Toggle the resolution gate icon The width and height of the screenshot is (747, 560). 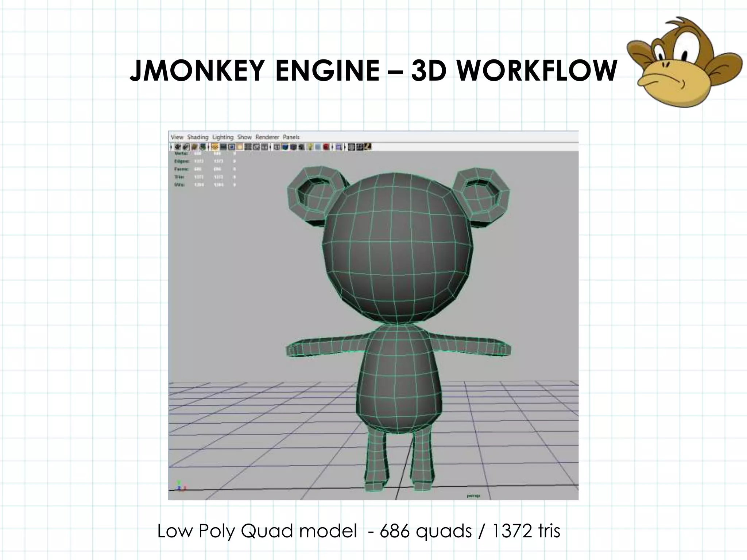pos(232,147)
